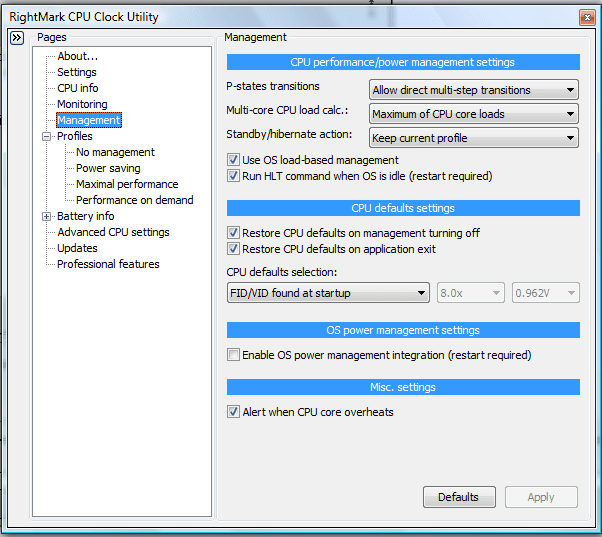Click the Apply button

coord(541,497)
